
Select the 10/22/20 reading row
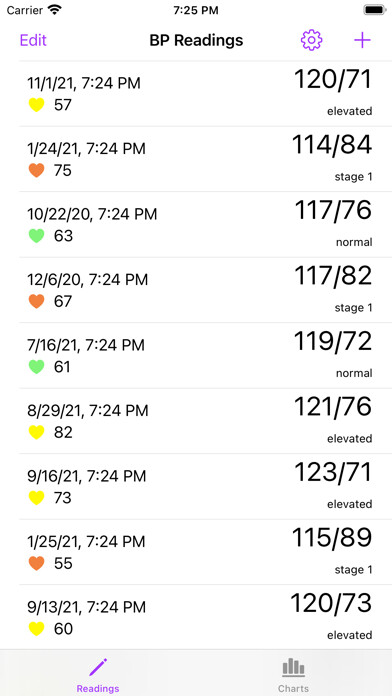[x=196, y=225]
